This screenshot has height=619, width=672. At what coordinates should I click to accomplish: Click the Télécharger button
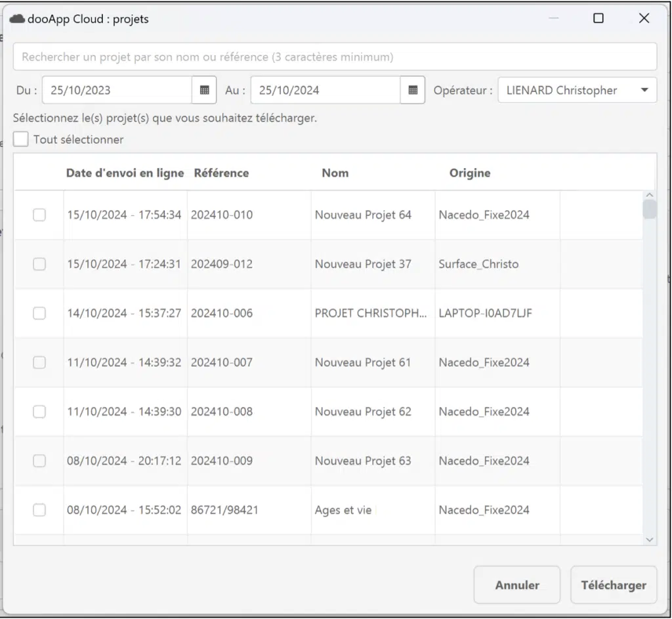(614, 585)
